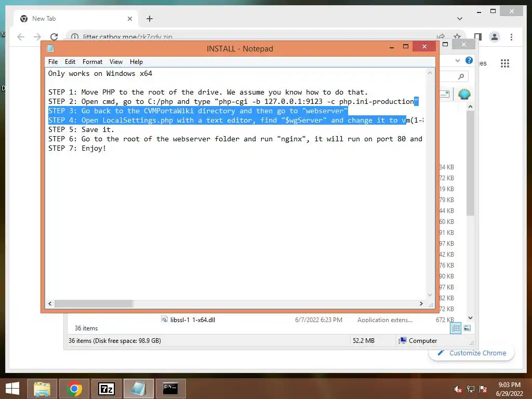
Task: Select the New Tab tab in Chrome
Action: click(x=75, y=19)
